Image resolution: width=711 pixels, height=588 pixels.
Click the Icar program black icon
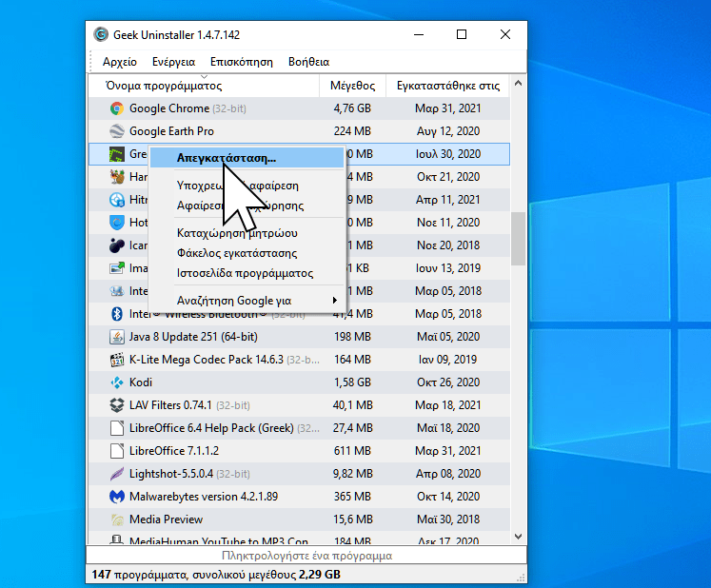(x=117, y=245)
